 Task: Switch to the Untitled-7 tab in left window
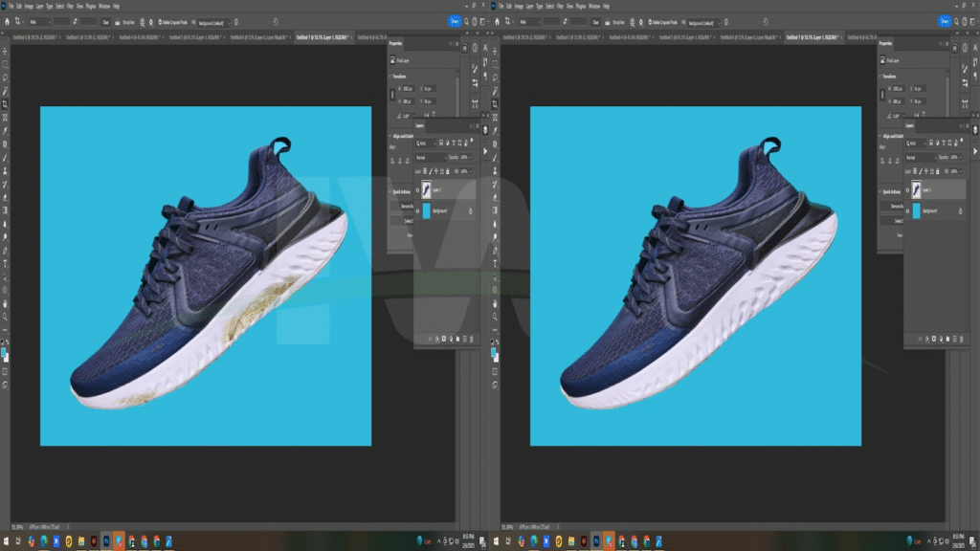(323, 37)
